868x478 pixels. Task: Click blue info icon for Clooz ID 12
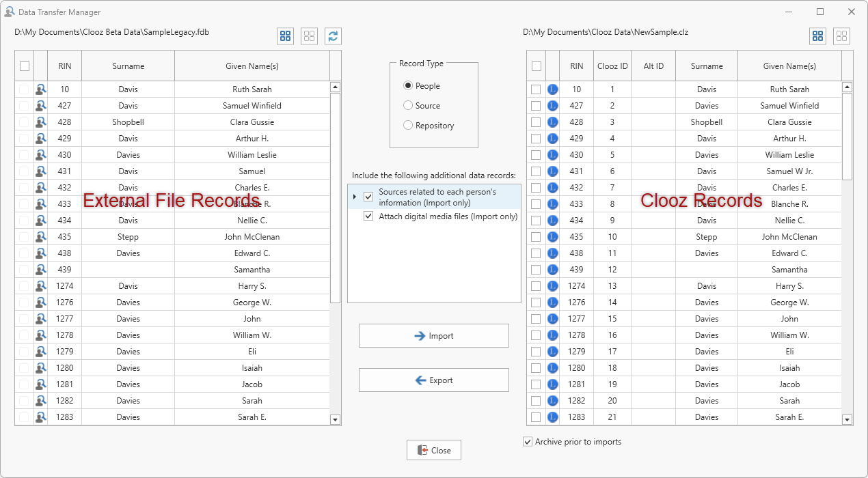553,270
